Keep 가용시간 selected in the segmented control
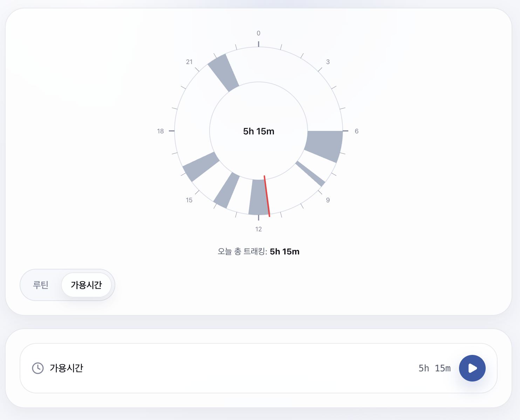 (87, 285)
